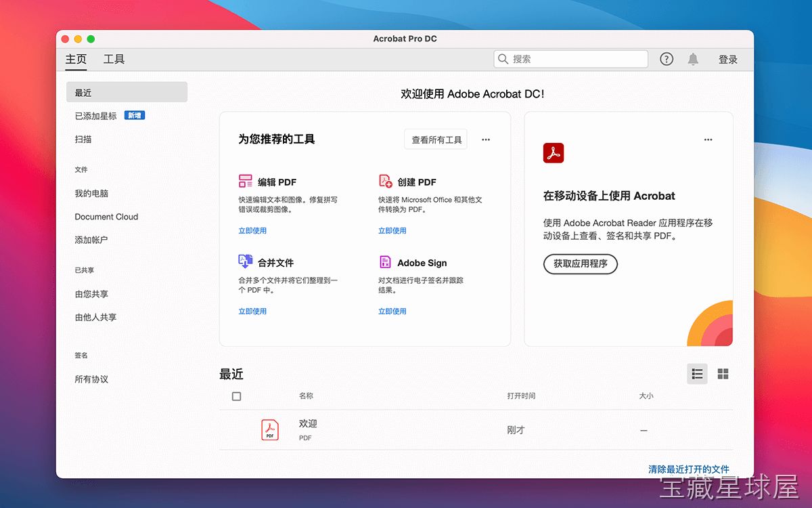Click the 名称 column header
This screenshot has width=812, height=508.
306,396
